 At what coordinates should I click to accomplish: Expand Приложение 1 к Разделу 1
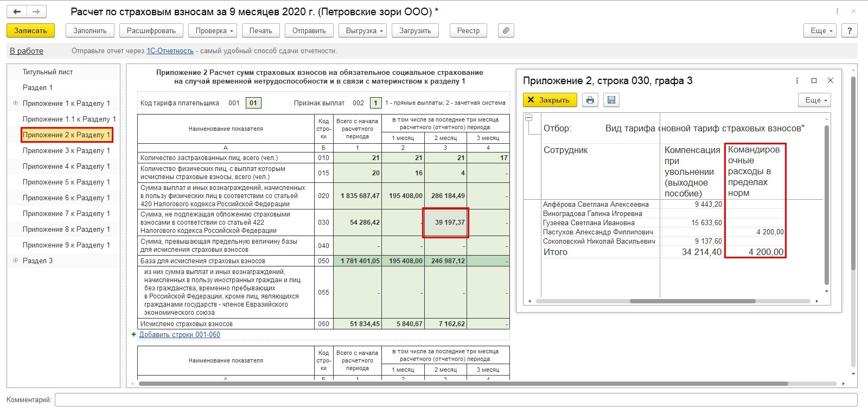pos(15,103)
